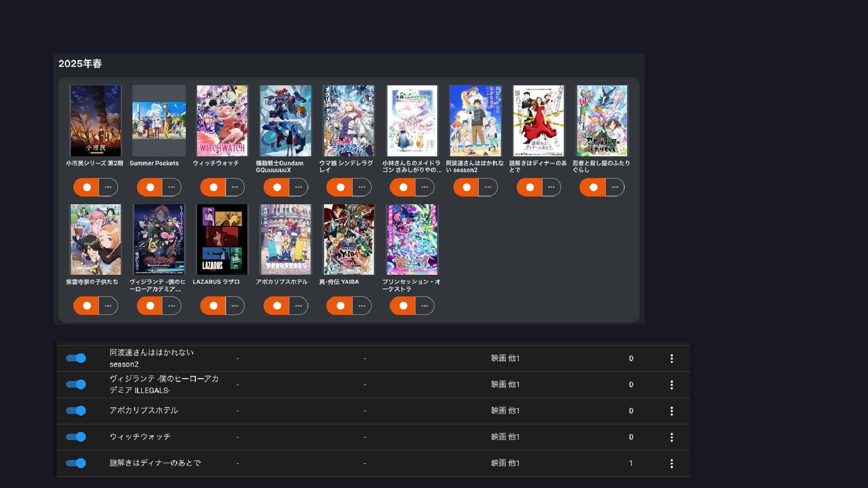Click record button for 忍者と殺し屋のふたりぐらし

(593, 187)
